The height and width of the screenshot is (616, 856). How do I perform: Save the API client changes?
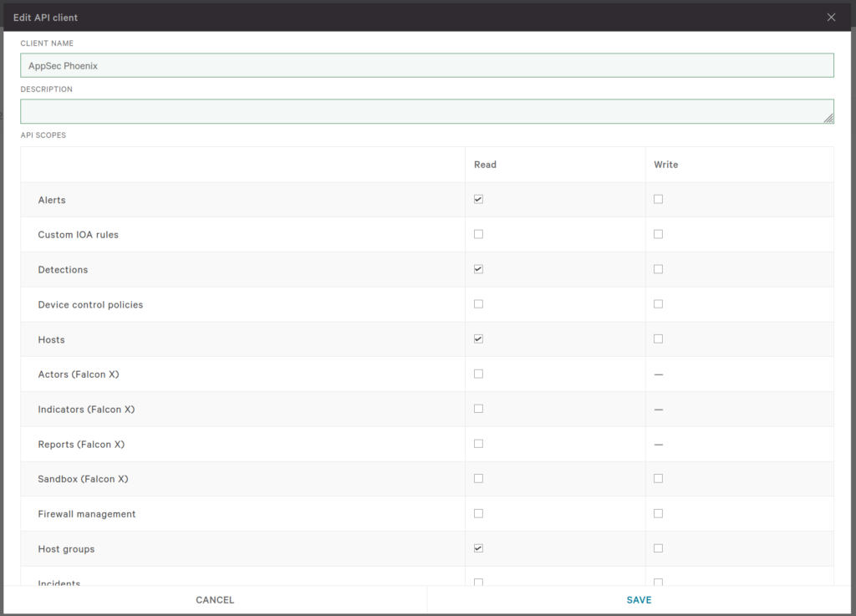639,599
